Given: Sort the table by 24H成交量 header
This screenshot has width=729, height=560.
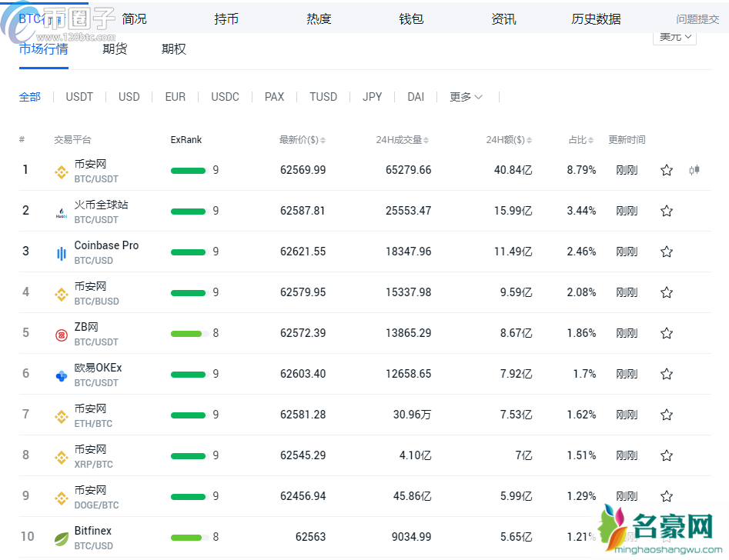Looking at the screenshot, I should click(402, 140).
